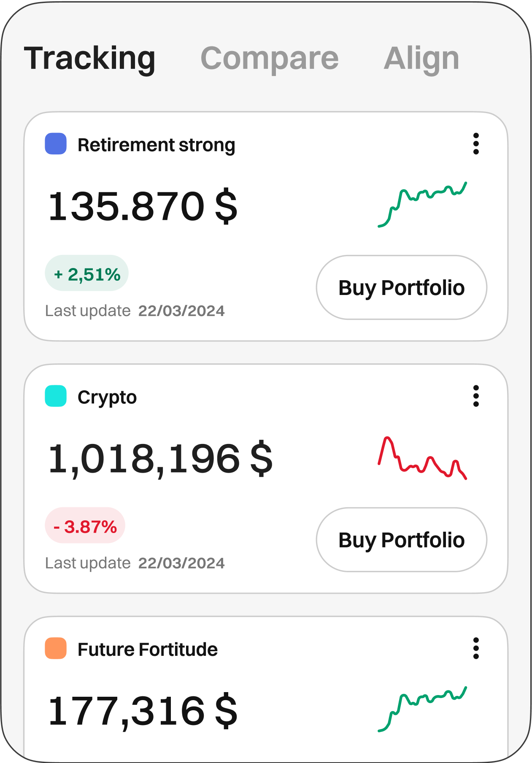Click the orange Future Fortitude color square
The height and width of the screenshot is (763, 532).
point(56,648)
